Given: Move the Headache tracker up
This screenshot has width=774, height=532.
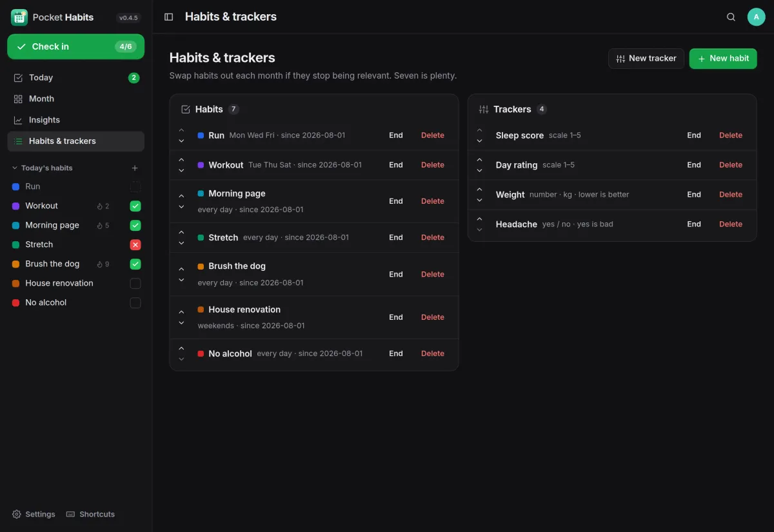Looking at the screenshot, I should point(479,219).
